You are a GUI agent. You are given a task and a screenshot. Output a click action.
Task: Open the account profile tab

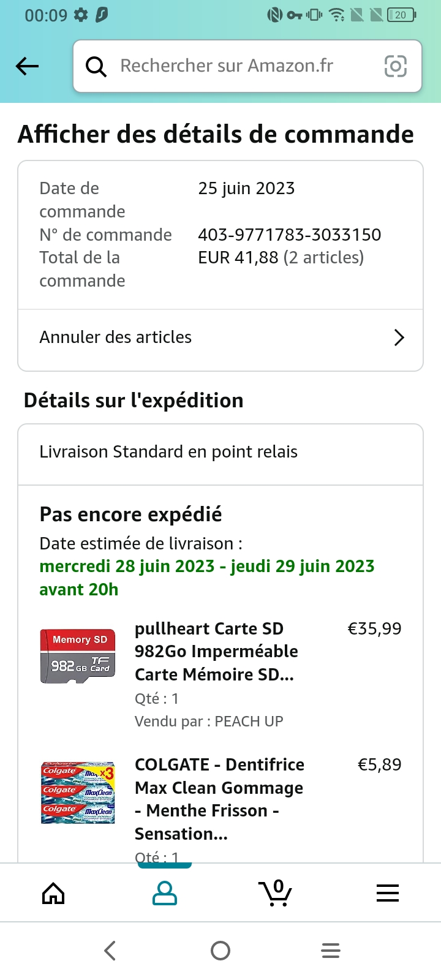pos(164,893)
